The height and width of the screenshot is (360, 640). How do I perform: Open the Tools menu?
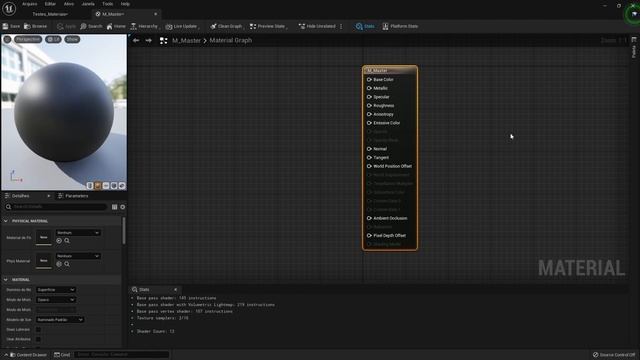click(108, 4)
